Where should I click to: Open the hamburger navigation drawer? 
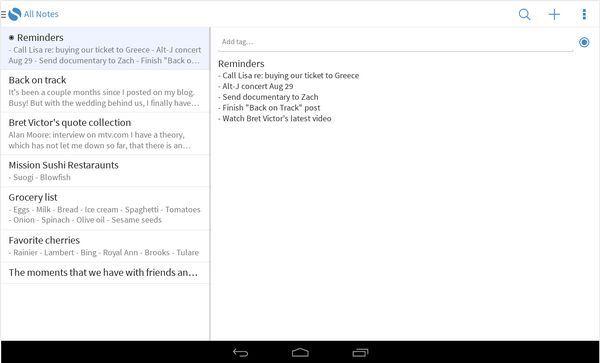pos(3,15)
